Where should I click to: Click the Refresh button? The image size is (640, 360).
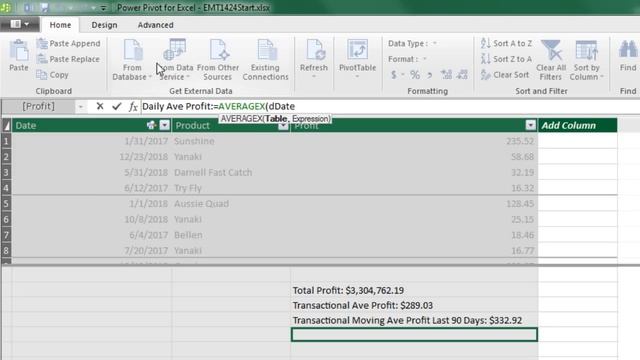pos(314,59)
